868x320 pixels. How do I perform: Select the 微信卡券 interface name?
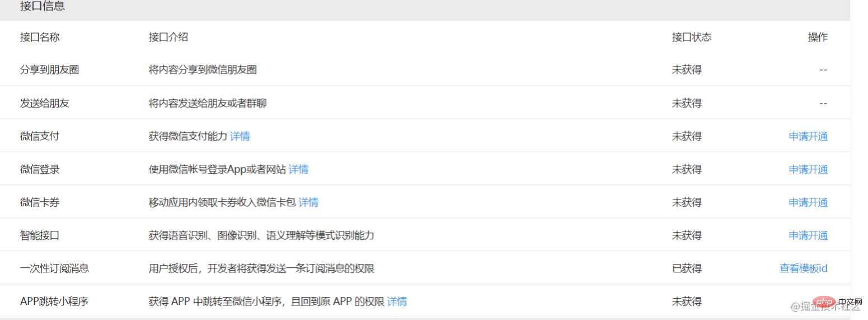click(x=40, y=202)
